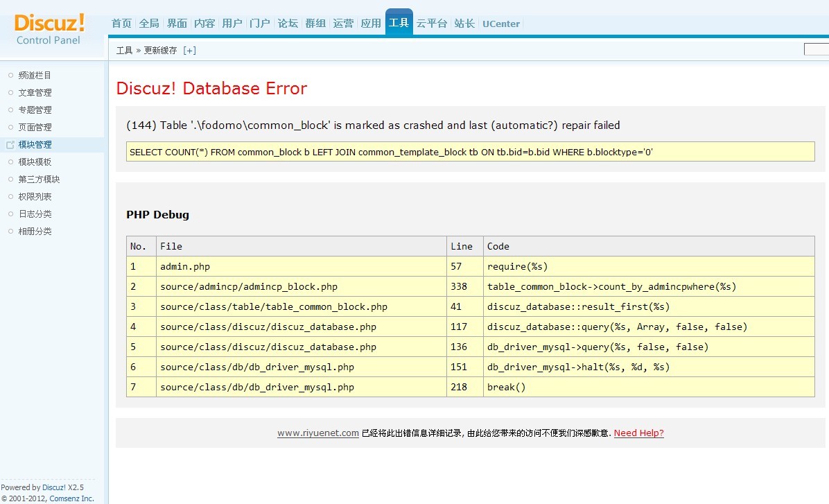
Task: Click the table_common_block.php file cell
Action: [302, 306]
